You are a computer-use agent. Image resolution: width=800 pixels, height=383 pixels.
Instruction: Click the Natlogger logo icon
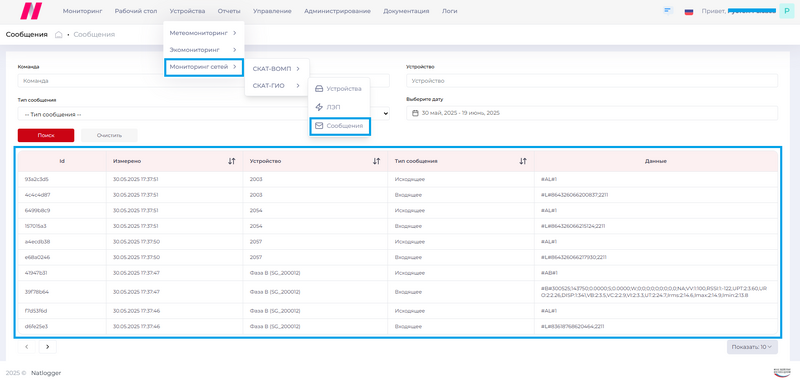point(32,11)
